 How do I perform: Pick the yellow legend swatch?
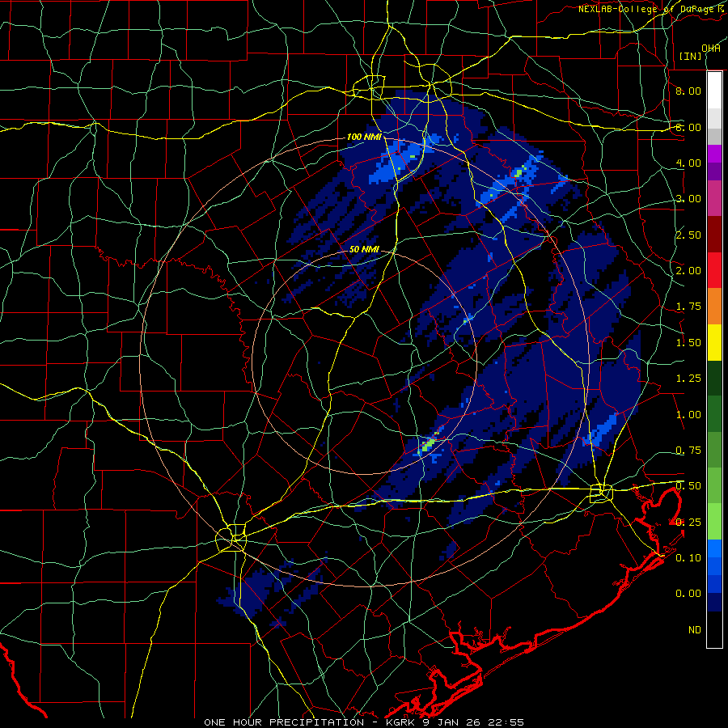pyautogui.click(x=714, y=342)
